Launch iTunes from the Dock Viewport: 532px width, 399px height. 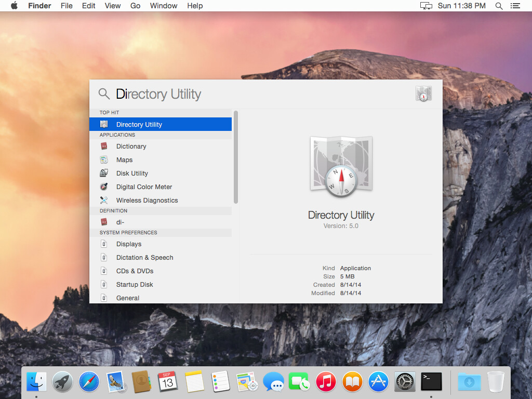326,381
